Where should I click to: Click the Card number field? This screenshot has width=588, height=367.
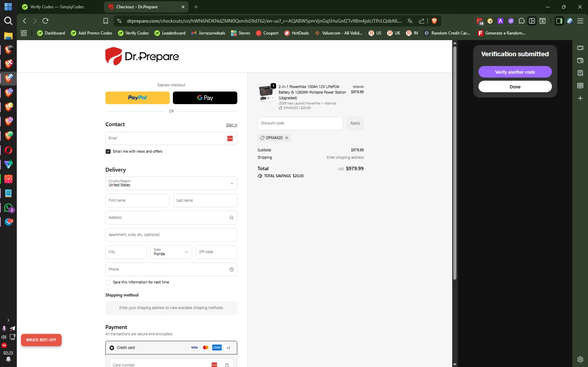tap(171, 364)
